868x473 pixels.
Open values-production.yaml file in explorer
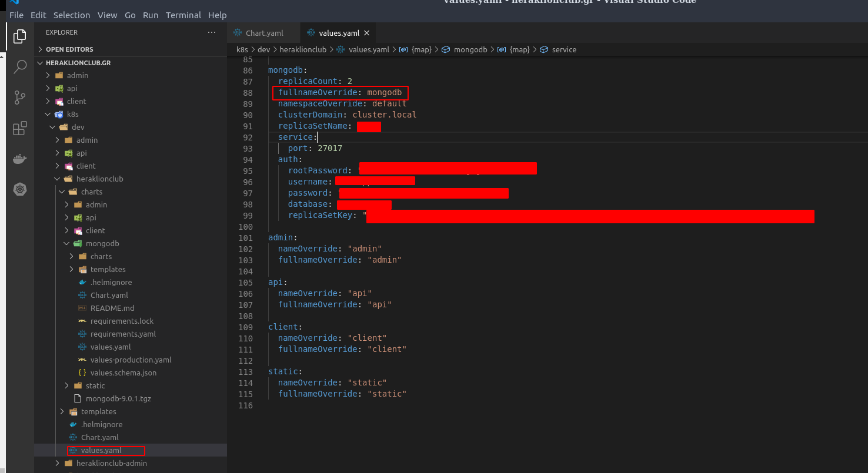point(131,360)
